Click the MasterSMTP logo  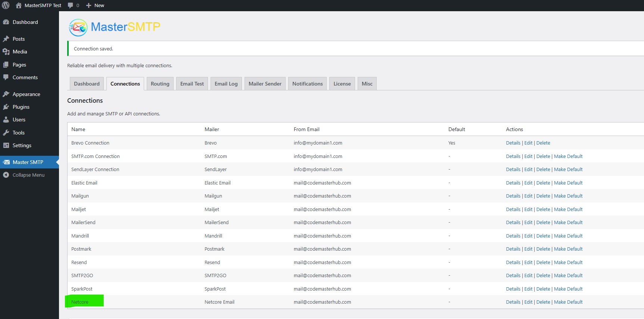115,27
